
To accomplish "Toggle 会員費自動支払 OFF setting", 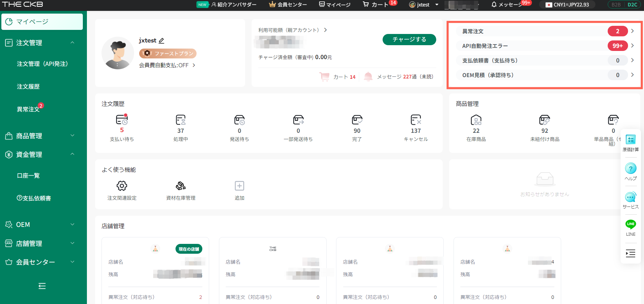I will click(x=167, y=65).
